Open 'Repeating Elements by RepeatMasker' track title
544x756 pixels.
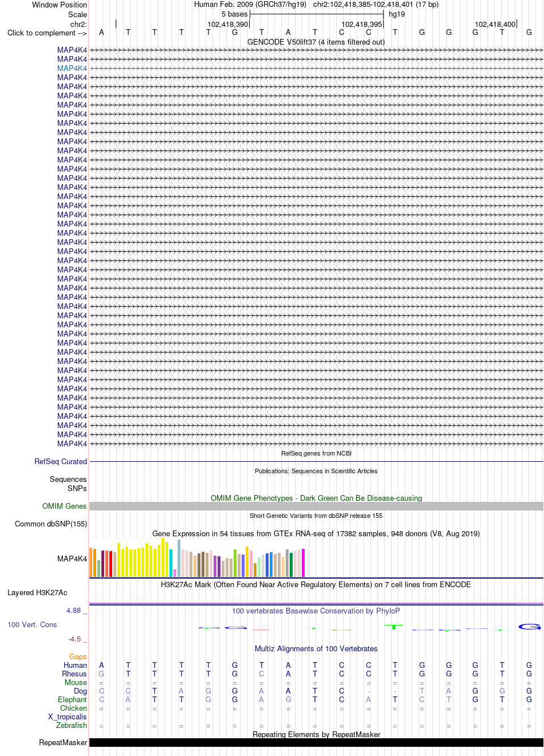point(316,735)
